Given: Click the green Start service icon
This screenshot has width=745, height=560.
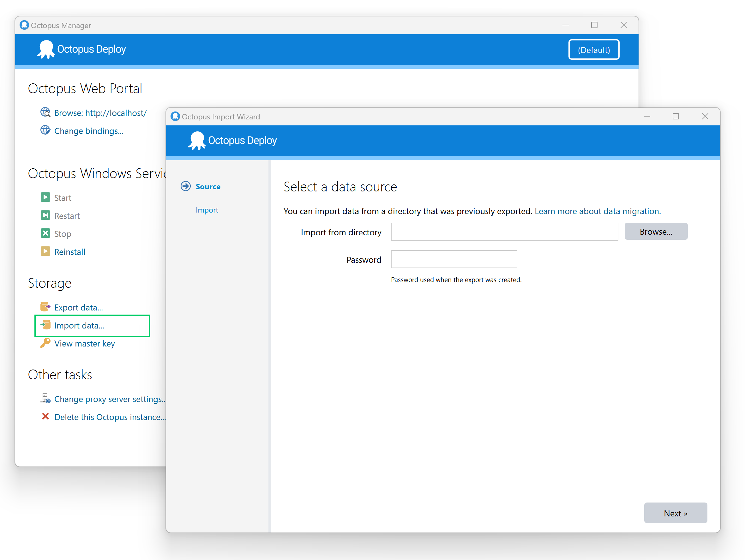Looking at the screenshot, I should pyautogui.click(x=45, y=197).
